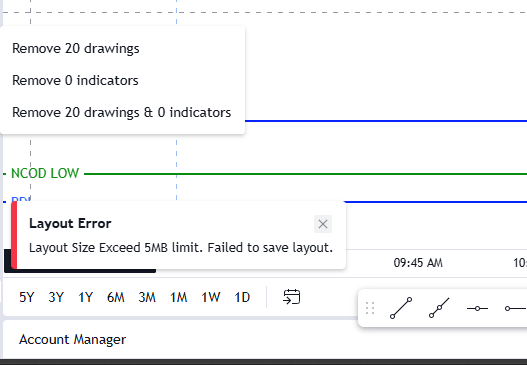Select the Horizontal Line drawing tool
This screenshot has height=365, width=527.
pos(477,308)
